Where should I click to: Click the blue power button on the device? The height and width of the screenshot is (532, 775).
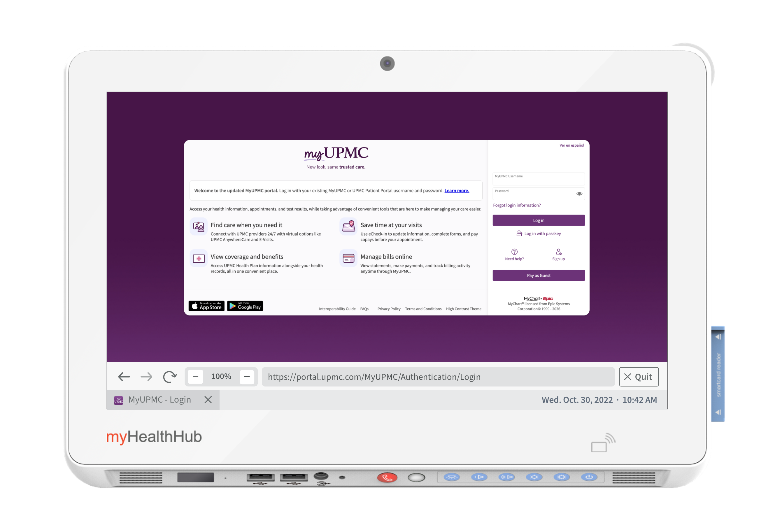pyautogui.click(x=589, y=477)
